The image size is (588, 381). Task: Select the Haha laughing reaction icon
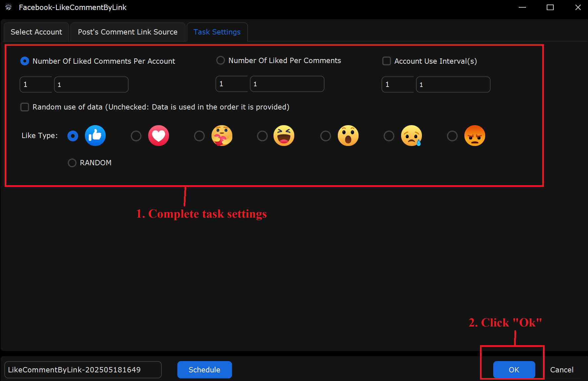(284, 135)
